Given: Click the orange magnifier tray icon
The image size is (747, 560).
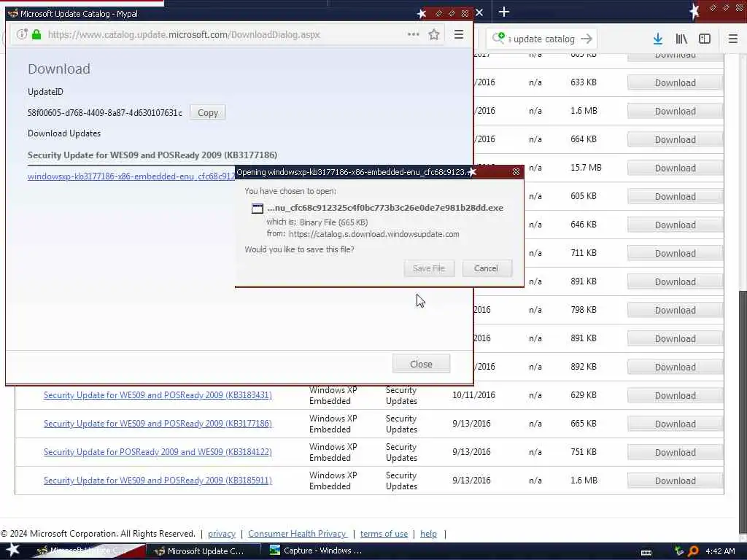Looking at the screenshot, I should pyautogui.click(x=693, y=551).
